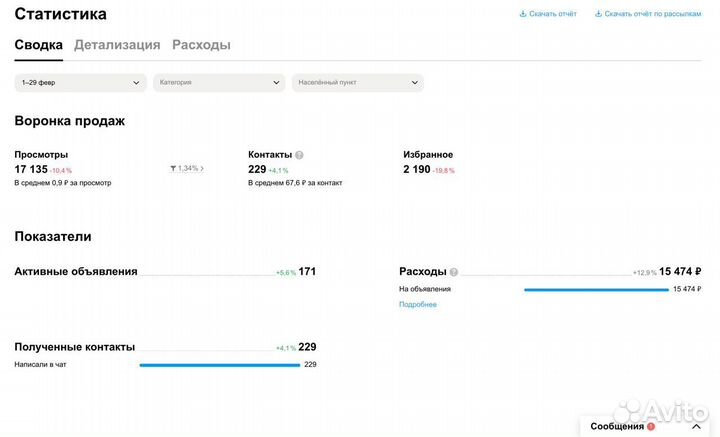The height and width of the screenshot is (437, 720).
Task: Click the Написали в чат progress bar
Action: click(220, 365)
